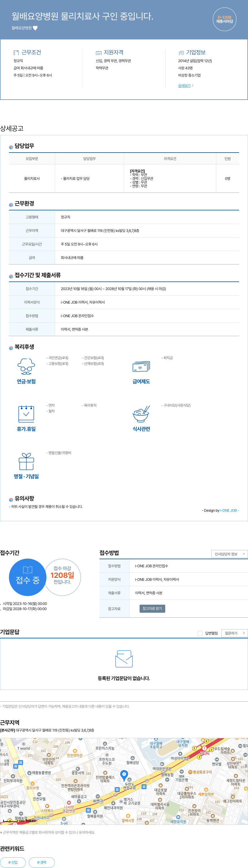
Task: Toggle the 답변펼침 checkbox
Action: coord(200,633)
